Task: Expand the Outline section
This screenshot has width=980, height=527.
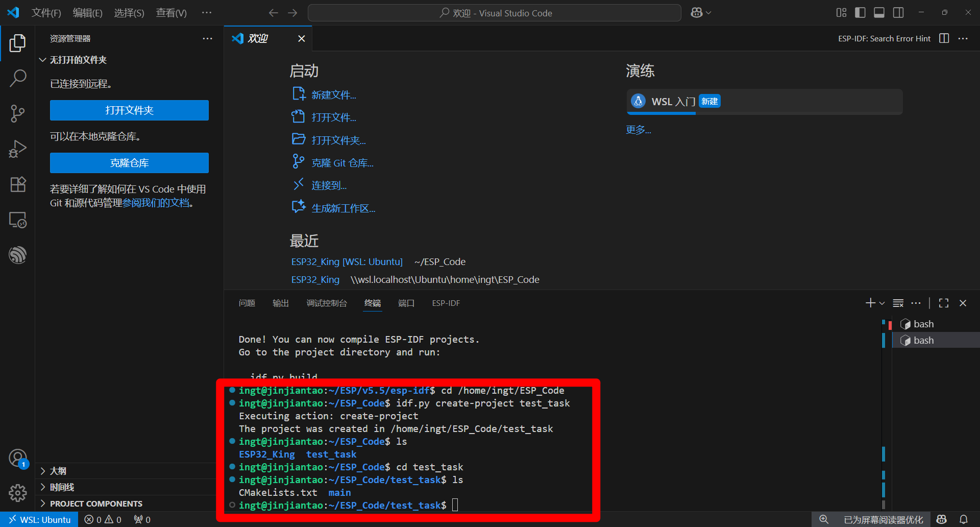Action: pyautogui.click(x=129, y=471)
